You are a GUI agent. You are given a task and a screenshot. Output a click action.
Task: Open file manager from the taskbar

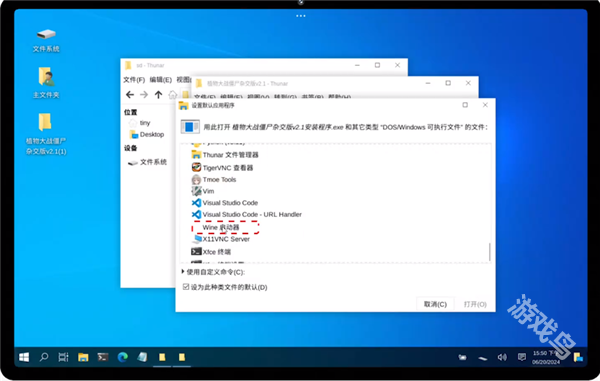click(83, 357)
